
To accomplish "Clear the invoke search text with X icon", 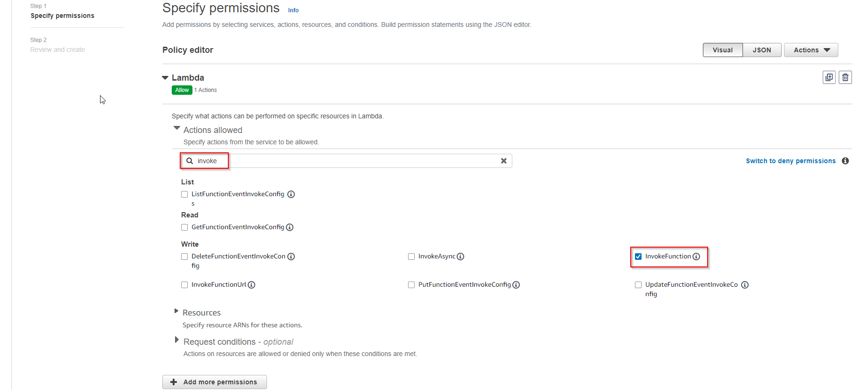I will [504, 161].
